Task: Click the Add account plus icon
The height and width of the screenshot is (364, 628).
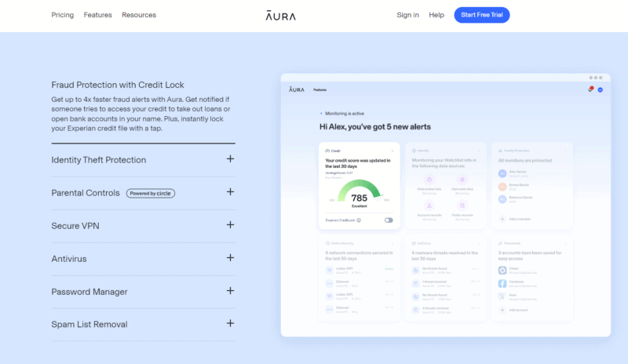Action: tap(502, 311)
